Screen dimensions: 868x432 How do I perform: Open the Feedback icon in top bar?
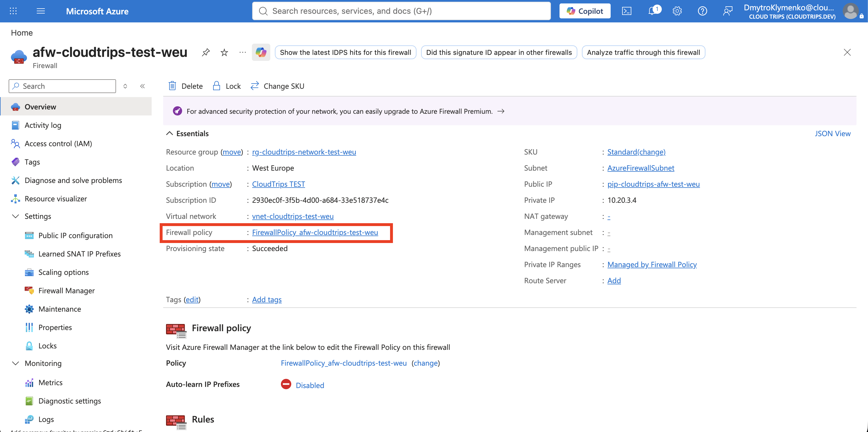click(728, 11)
